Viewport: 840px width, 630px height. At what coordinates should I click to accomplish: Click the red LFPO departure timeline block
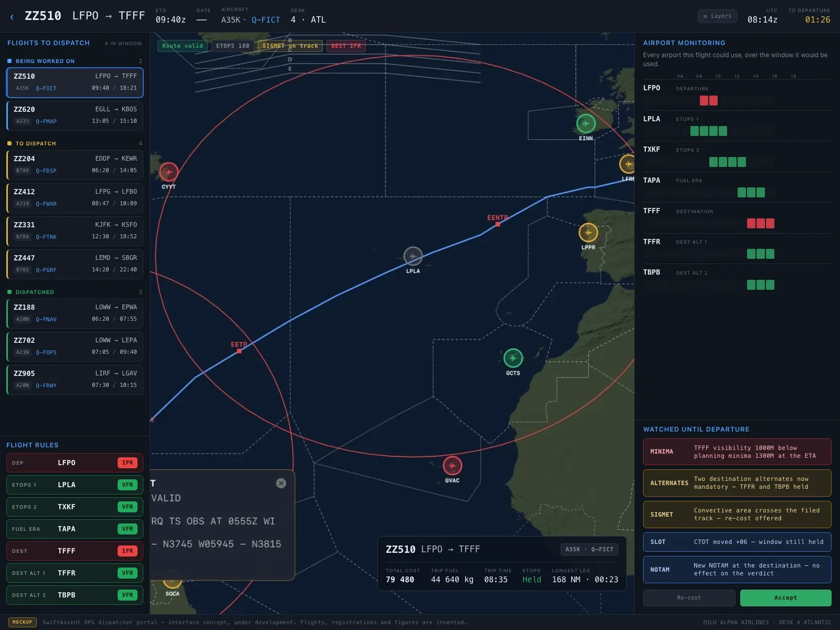pos(709,101)
